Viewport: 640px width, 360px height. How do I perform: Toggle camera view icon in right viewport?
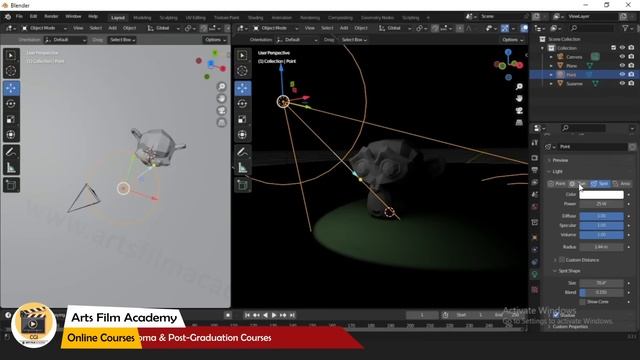(x=519, y=111)
